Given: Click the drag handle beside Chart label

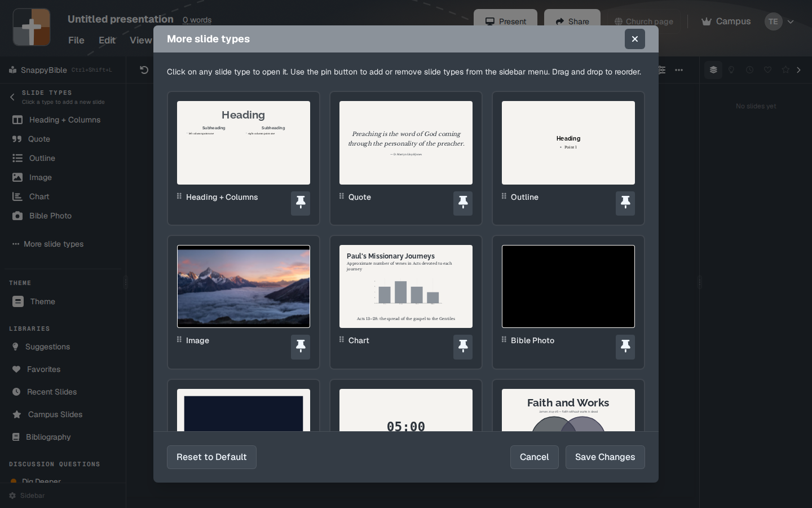Looking at the screenshot, I should coord(342,339).
